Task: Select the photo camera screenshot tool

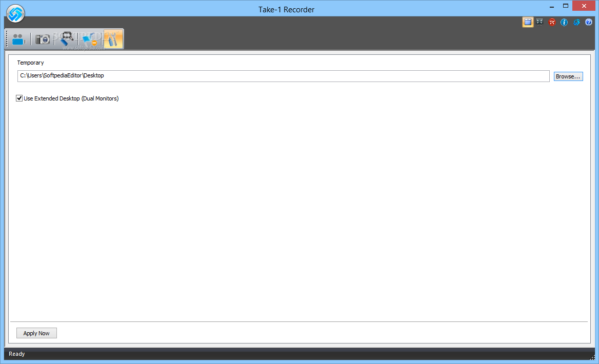Action: click(x=43, y=39)
